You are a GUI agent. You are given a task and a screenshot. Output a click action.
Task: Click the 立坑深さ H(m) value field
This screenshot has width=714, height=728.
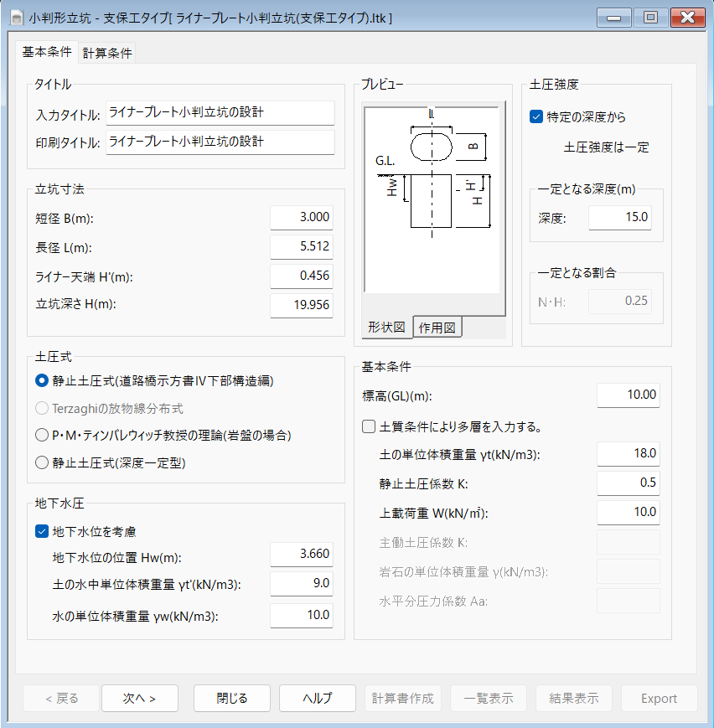302,305
